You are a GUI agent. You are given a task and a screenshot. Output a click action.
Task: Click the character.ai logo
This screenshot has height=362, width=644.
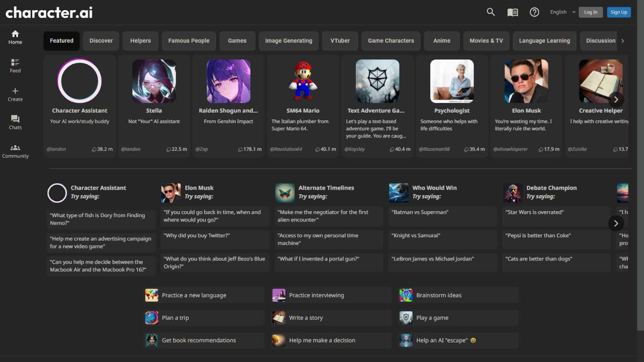49,12
